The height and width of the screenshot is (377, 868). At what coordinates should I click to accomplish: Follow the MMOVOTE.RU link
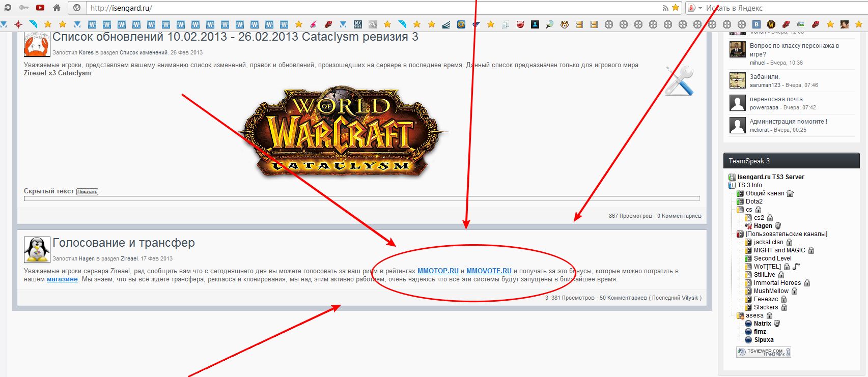[489, 271]
